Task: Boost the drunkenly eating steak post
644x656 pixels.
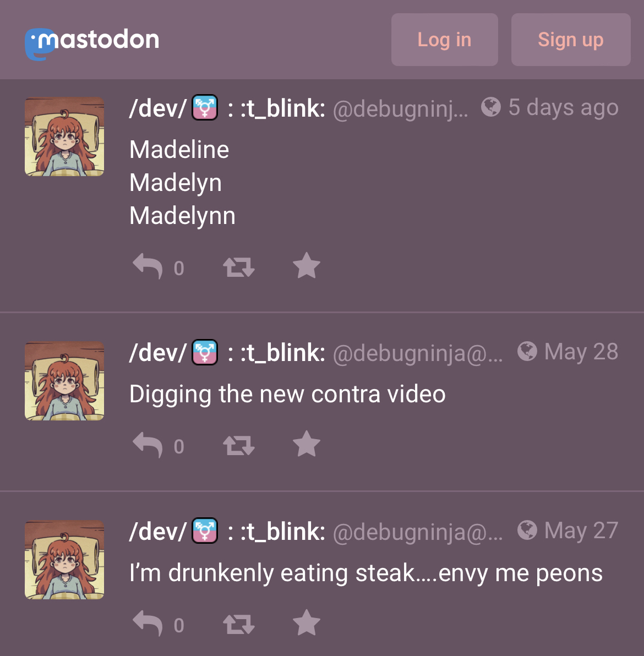Action: 238,624
